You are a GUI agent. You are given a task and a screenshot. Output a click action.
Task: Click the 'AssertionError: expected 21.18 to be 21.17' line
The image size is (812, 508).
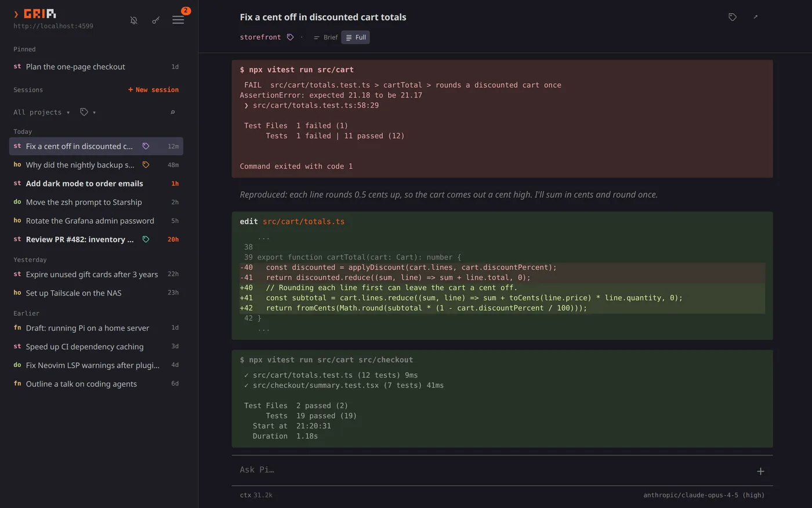tap(331, 95)
